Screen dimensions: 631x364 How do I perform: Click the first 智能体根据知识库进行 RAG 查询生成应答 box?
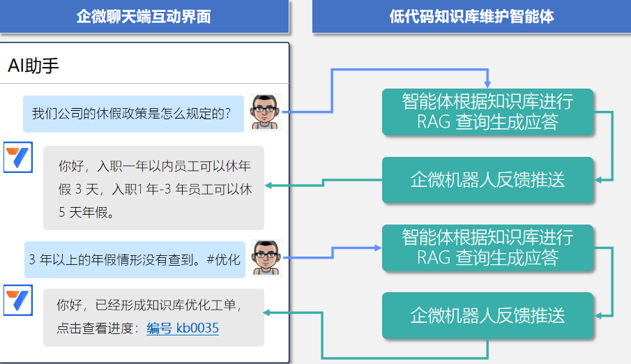point(487,112)
